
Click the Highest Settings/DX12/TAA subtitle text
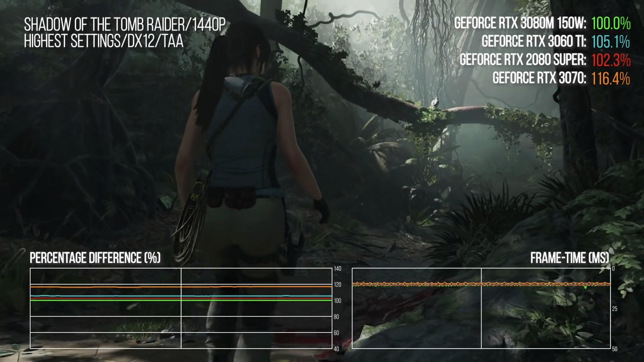(x=104, y=41)
